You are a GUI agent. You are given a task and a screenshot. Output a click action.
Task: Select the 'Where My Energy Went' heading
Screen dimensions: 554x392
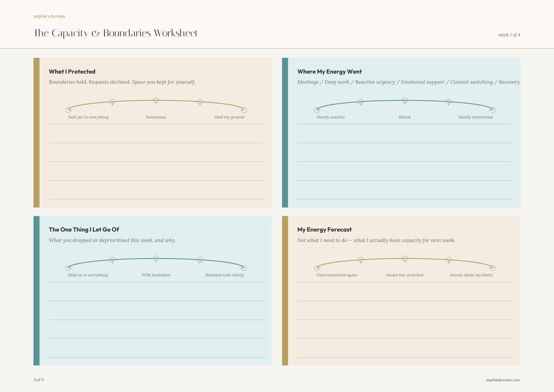[329, 72]
